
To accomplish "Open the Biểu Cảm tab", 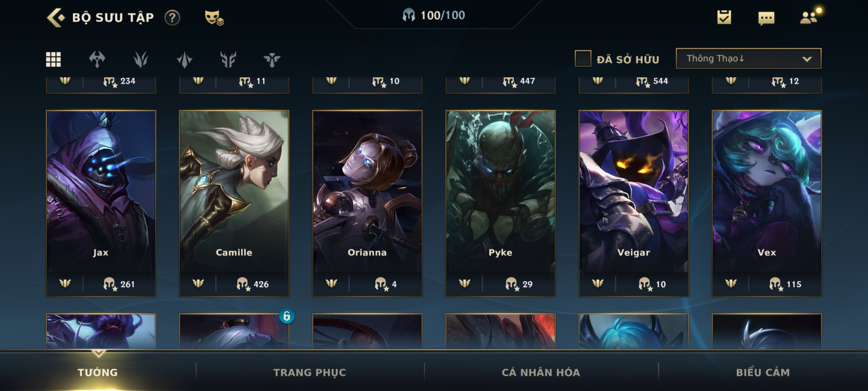I will (x=763, y=372).
